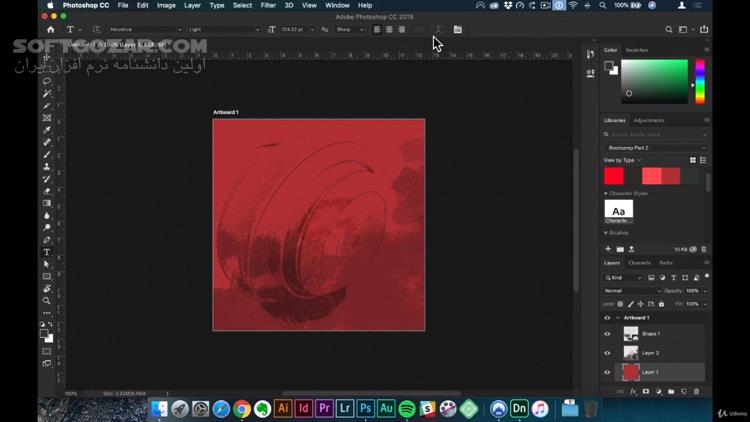The height and width of the screenshot is (422, 750).
Task: Select the Eraser tool
Action: click(x=47, y=191)
